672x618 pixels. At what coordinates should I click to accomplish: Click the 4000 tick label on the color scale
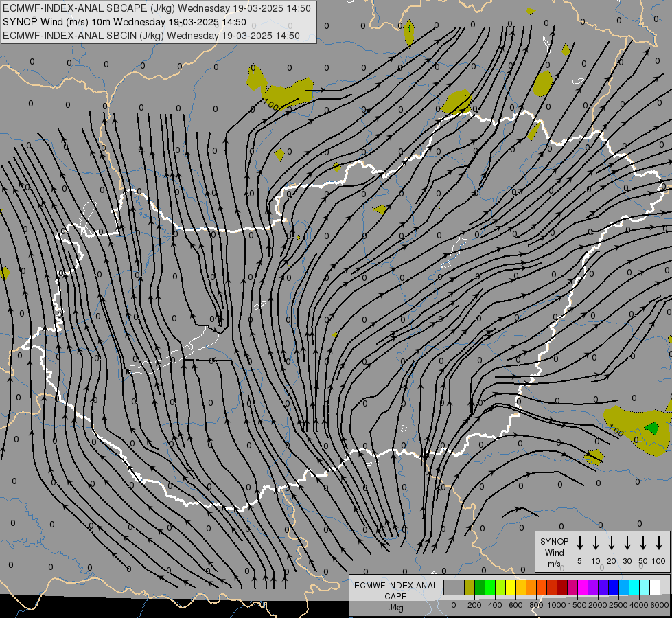(x=639, y=605)
